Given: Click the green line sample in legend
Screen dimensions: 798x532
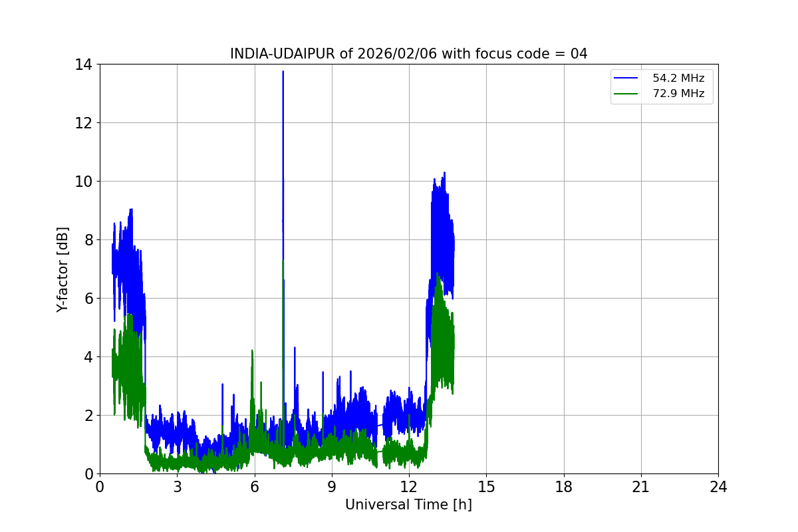Looking at the screenshot, I should tap(627, 94).
